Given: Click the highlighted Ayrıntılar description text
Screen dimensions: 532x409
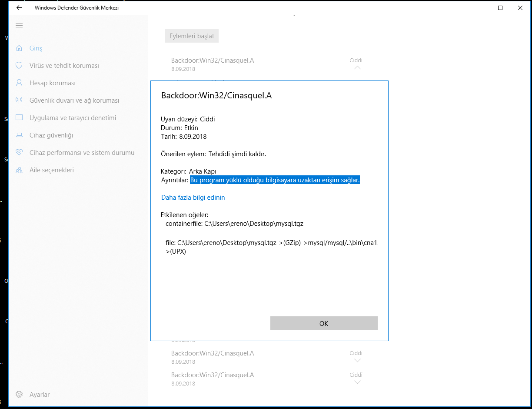Looking at the screenshot, I should coord(275,180).
